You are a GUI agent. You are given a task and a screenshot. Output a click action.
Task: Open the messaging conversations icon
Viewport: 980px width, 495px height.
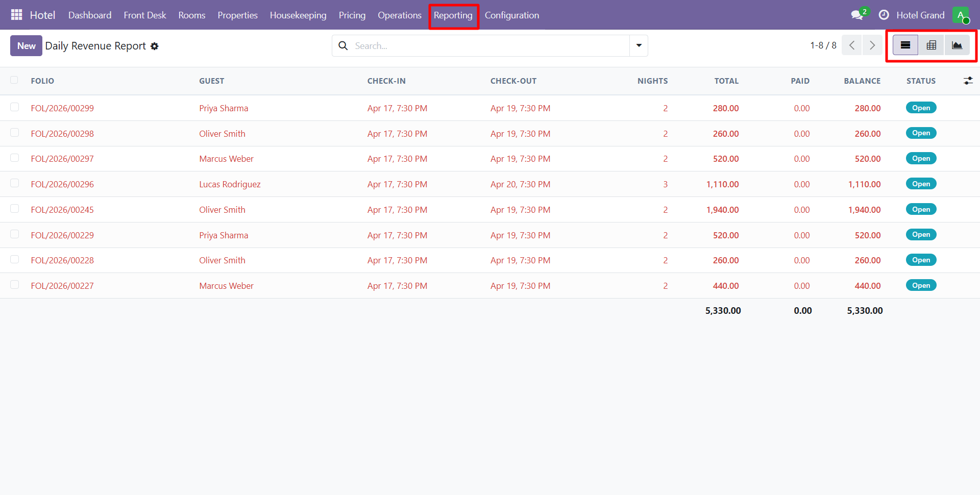click(x=857, y=15)
